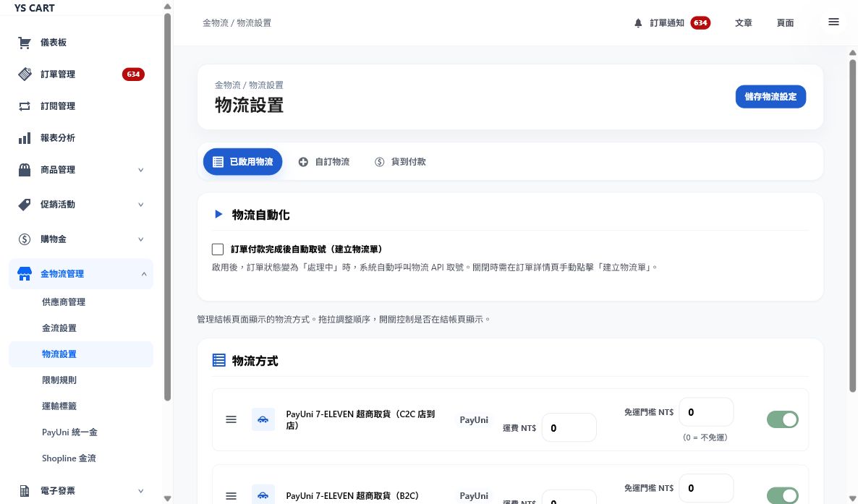Image resolution: width=858 pixels, height=504 pixels.
Task: Click the 運費 NT$ field for C2C 店到店
Action: pyautogui.click(x=569, y=428)
